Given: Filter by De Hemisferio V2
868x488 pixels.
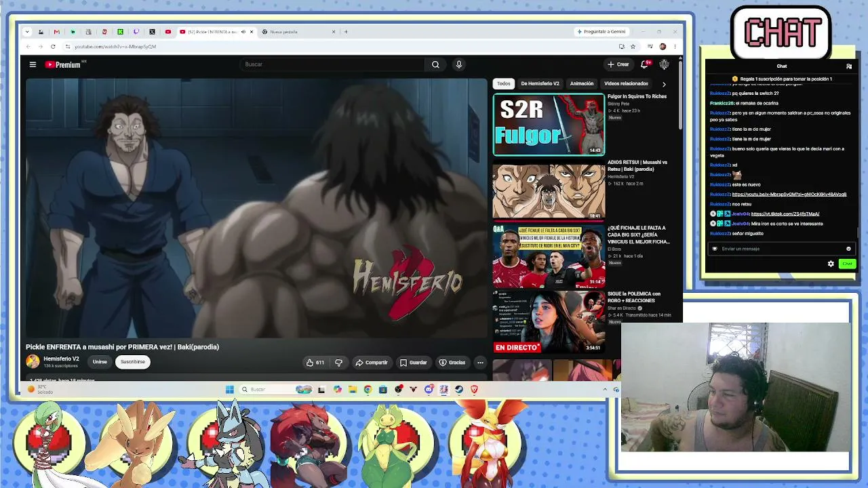Looking at the screenshot, I should (540, 83).
